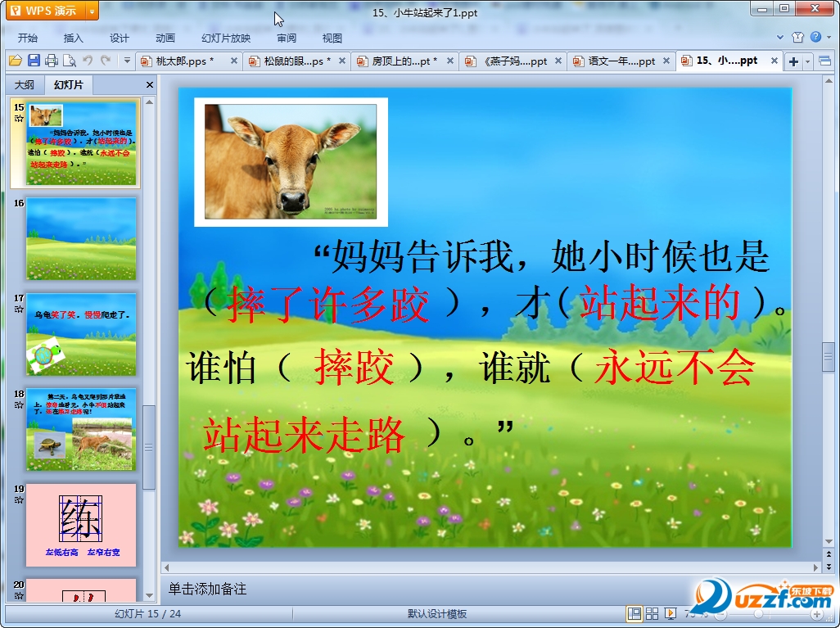840x628 pixels.
Task: Open the quick access toolbar customize dropdown
Action: click(127, 61)
